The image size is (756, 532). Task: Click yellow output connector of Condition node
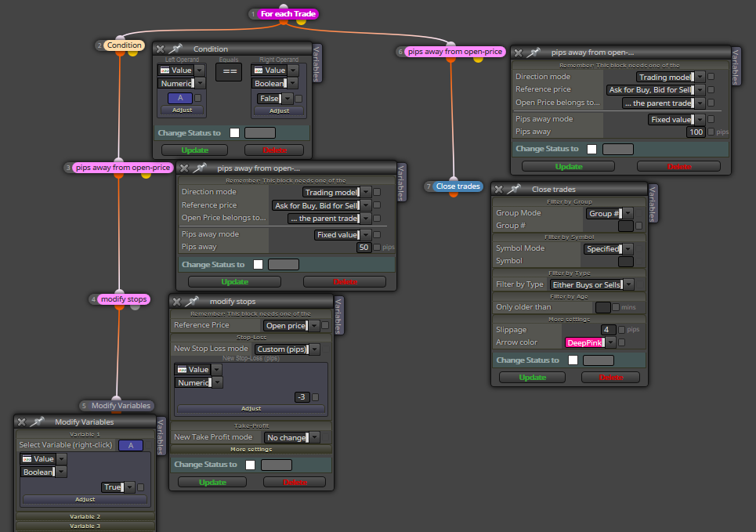click(132, 52)
